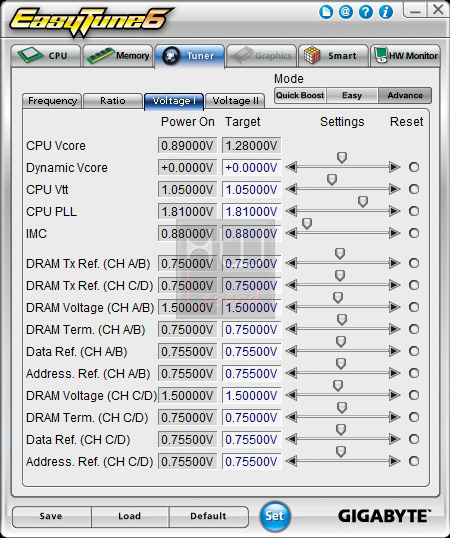Decrease DRAM Term. (CH C/D) left arrow
This screenshot has height=538, width=450.
pyautogui.click(x=291, y=417)
